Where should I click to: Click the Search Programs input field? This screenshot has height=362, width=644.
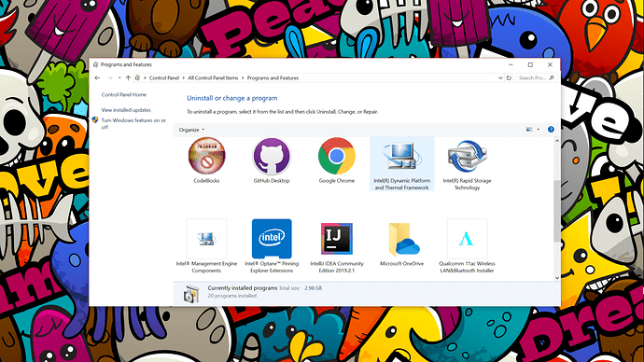pos(536,78)
